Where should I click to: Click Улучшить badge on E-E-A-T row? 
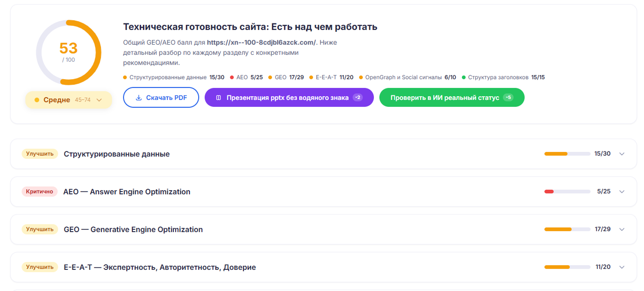pos(40,267)
